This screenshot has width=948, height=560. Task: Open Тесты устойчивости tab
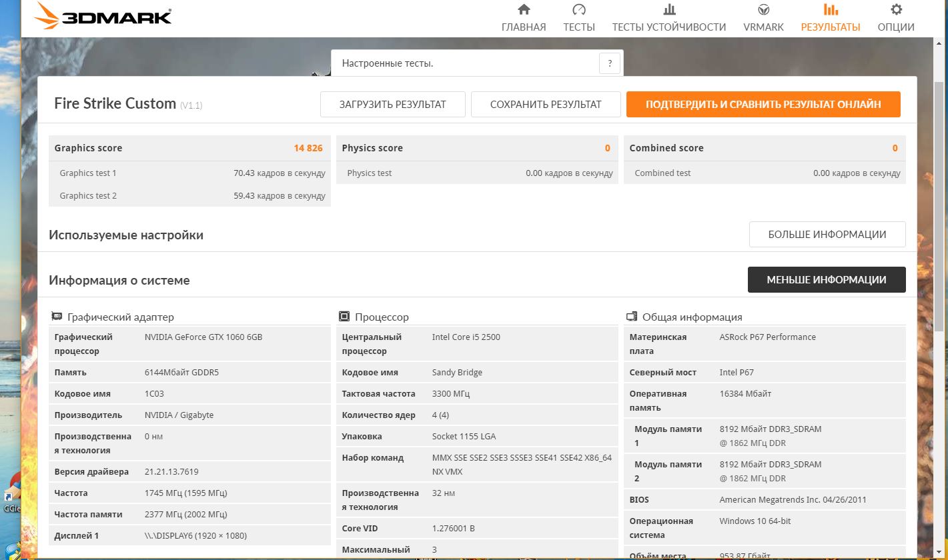[x=669, y=18]
